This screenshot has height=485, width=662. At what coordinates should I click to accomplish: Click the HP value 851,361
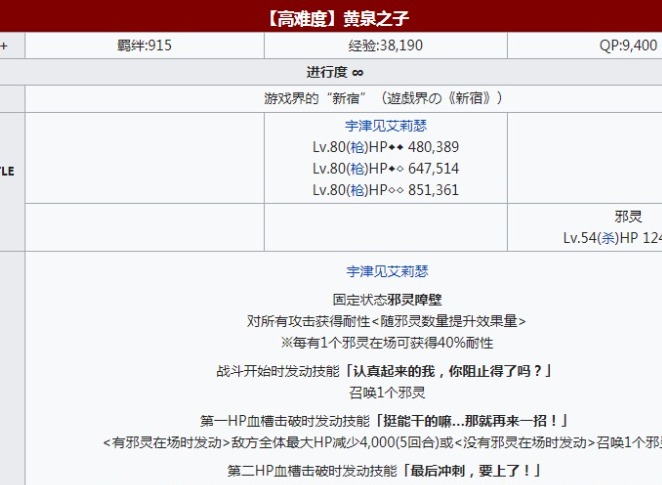coord(433,190)
